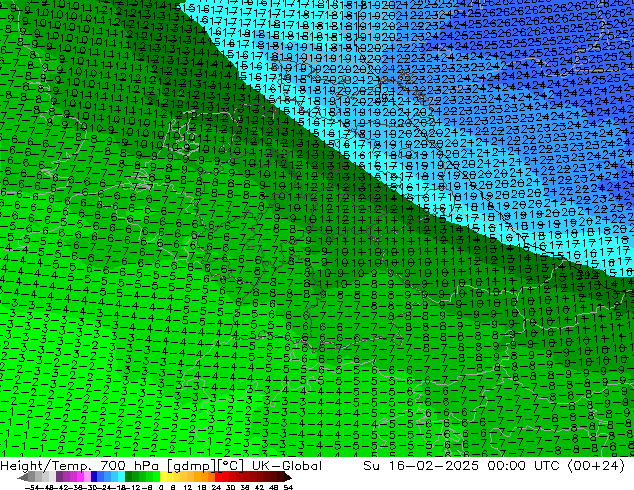Click the dark blue -30 legend swatch

click(x=94, y=476)
